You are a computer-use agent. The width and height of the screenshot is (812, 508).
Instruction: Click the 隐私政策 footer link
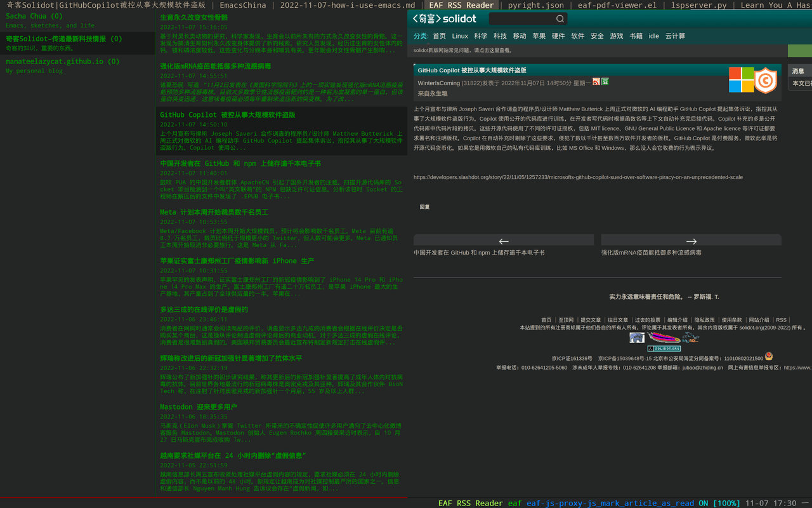(704, 320)
